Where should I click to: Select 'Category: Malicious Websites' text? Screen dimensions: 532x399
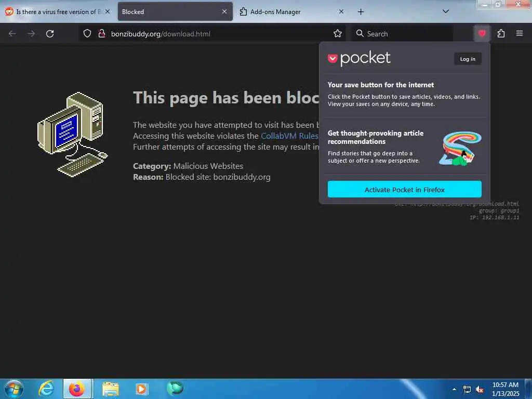(188, 166)
